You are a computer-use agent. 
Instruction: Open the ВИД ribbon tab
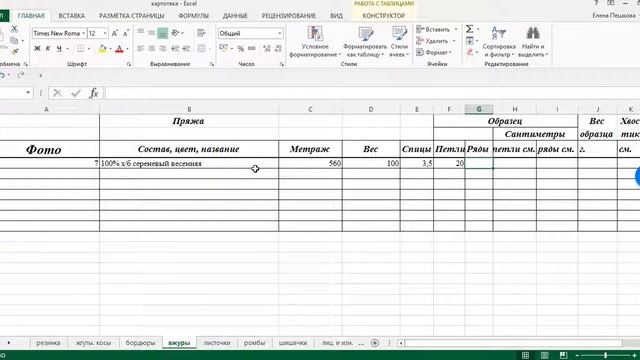[x=336, y=16]
